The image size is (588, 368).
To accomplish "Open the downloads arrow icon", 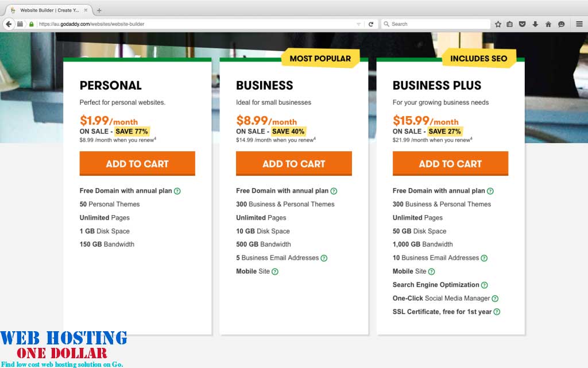I will (535, 24).
